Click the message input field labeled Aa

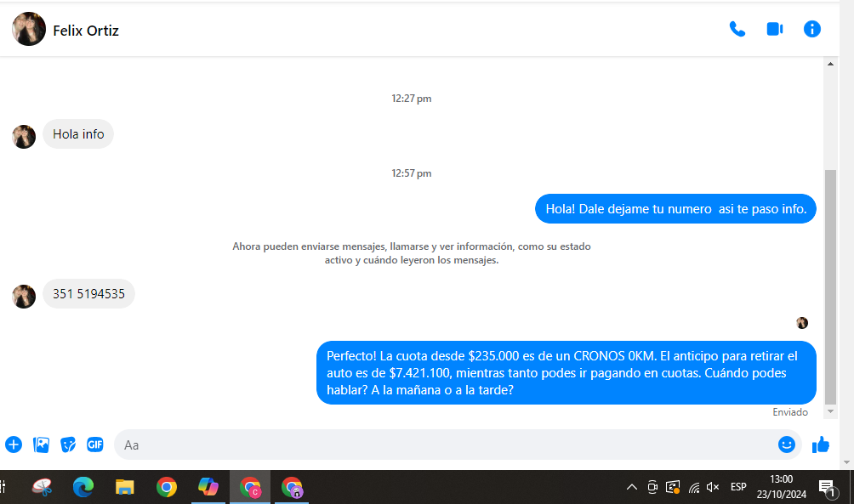click(442, 445)
